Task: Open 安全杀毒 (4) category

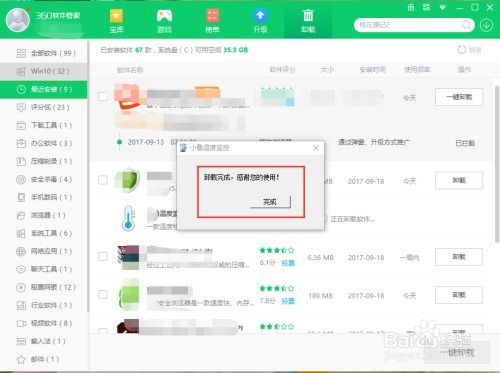Action: [44, 179]
